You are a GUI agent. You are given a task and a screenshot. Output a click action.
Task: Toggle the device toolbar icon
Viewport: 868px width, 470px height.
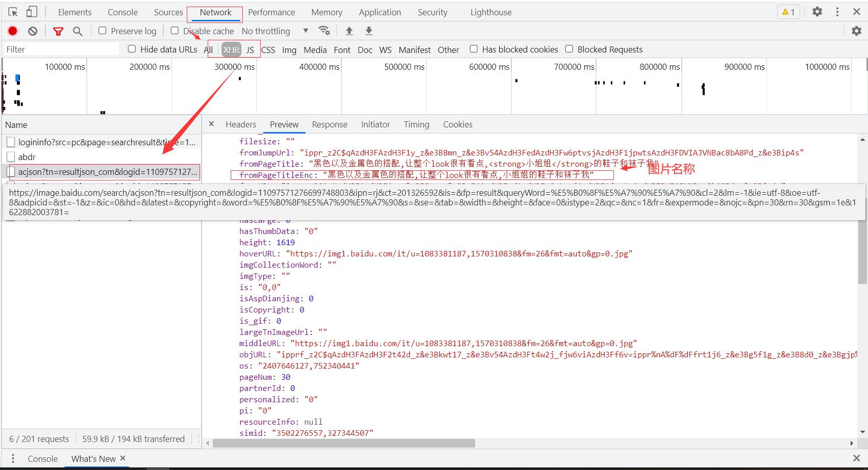(32, 12)
